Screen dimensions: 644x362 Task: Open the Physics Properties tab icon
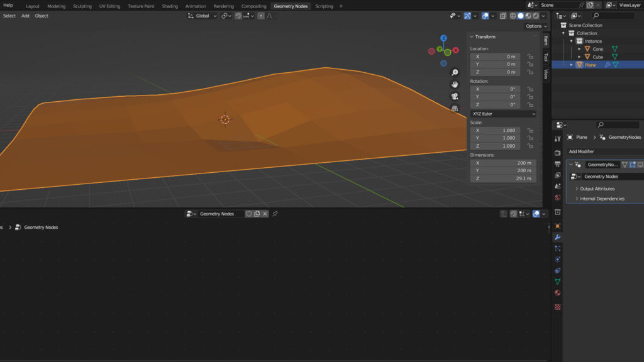(558, 259)
